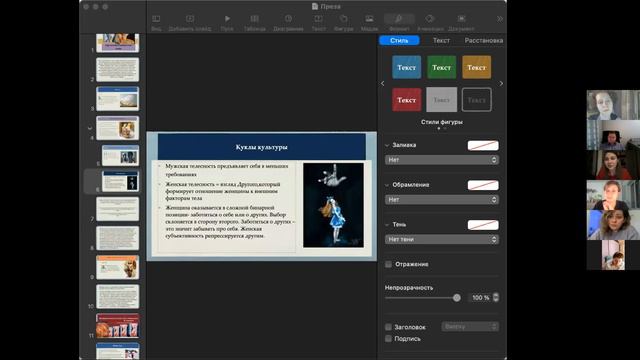640x360 pixels.
Task: Show previous shape styles with left arrow
Action: click(382, 83)
